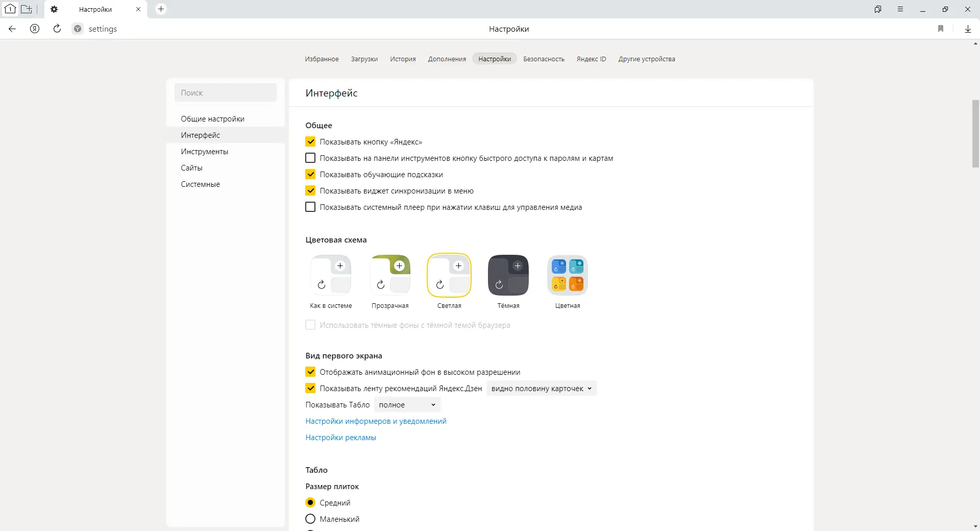Click the settings search field

click(226, 93)
